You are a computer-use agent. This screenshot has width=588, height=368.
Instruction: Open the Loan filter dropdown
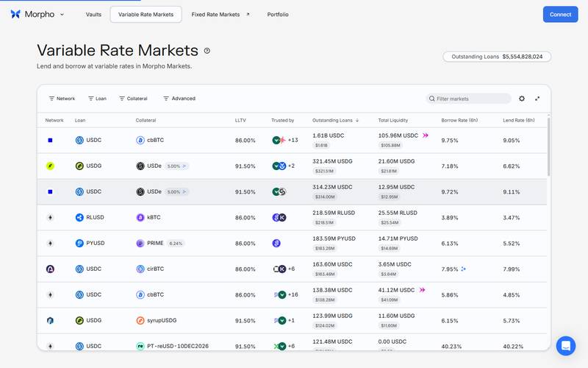click(97, 99)
